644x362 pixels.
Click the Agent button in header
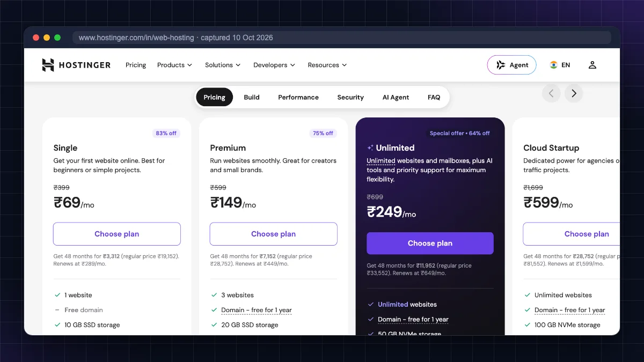[511, 65]
